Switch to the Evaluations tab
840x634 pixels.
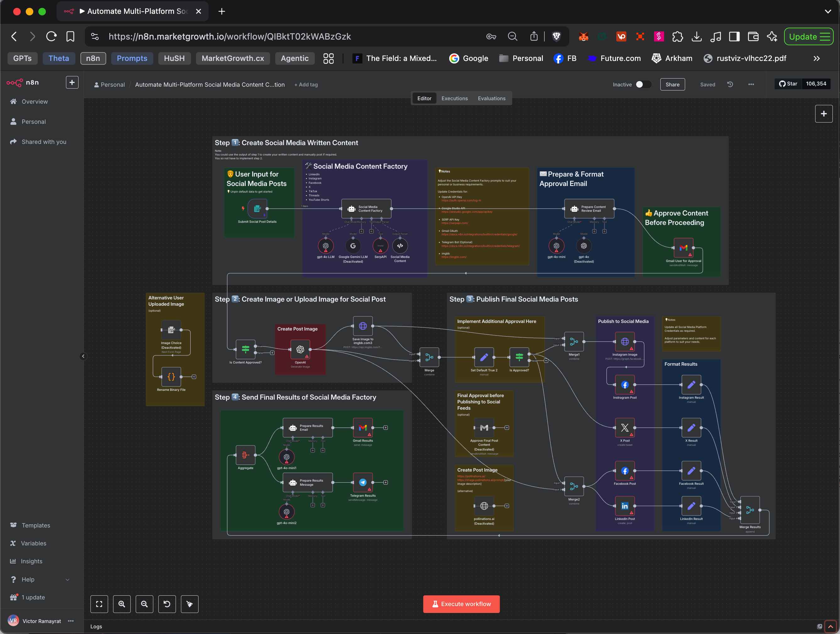(x=491, y=98)
